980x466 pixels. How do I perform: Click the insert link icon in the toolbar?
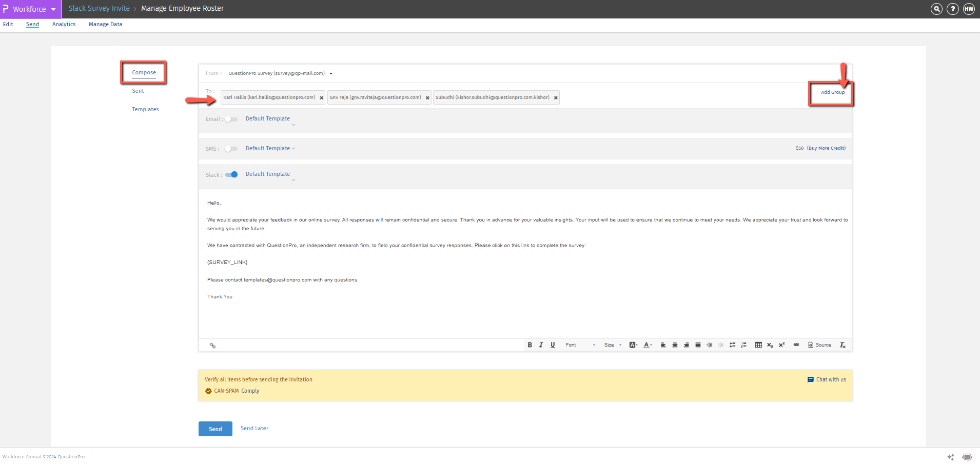[x=796, y=345]
